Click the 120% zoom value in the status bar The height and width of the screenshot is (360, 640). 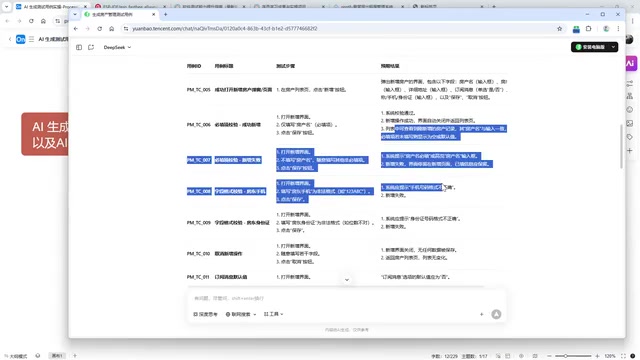click(x=610, y=356)
